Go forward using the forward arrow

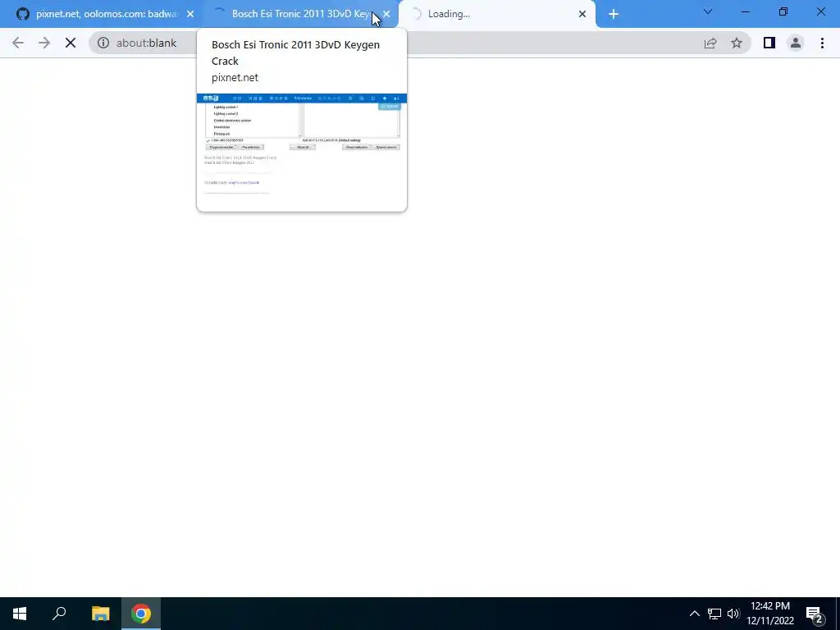coord(44,43)
